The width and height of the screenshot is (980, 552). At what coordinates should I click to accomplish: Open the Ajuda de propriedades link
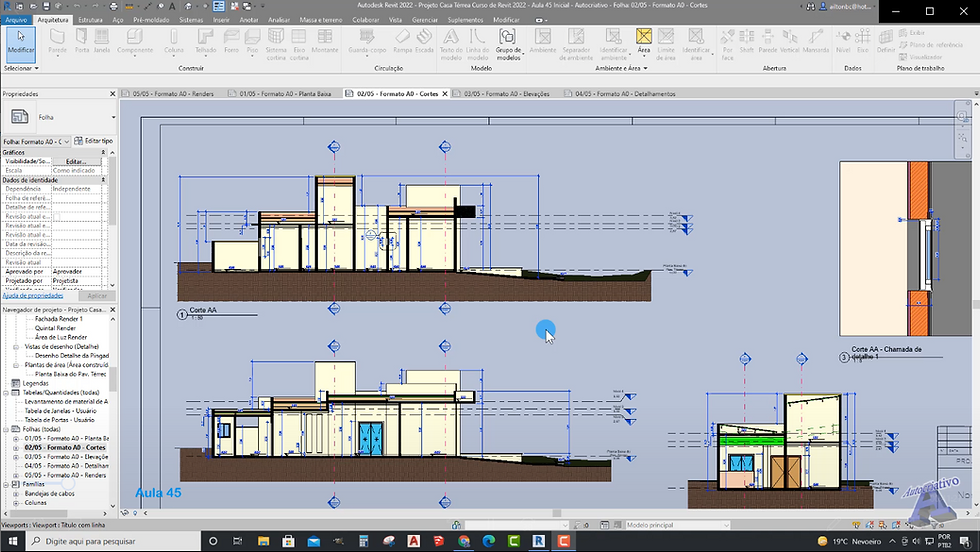[x=33, y=295]
